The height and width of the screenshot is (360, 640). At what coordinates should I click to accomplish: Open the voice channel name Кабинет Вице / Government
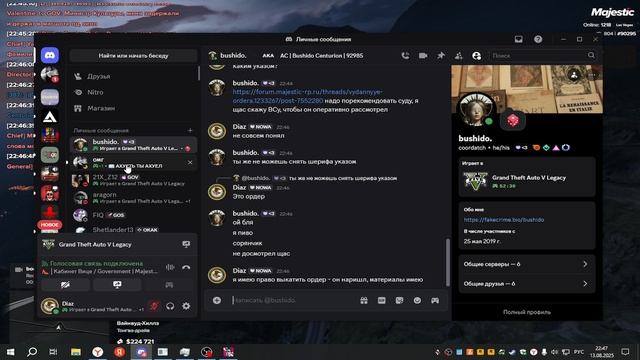(x=104, y=271)
